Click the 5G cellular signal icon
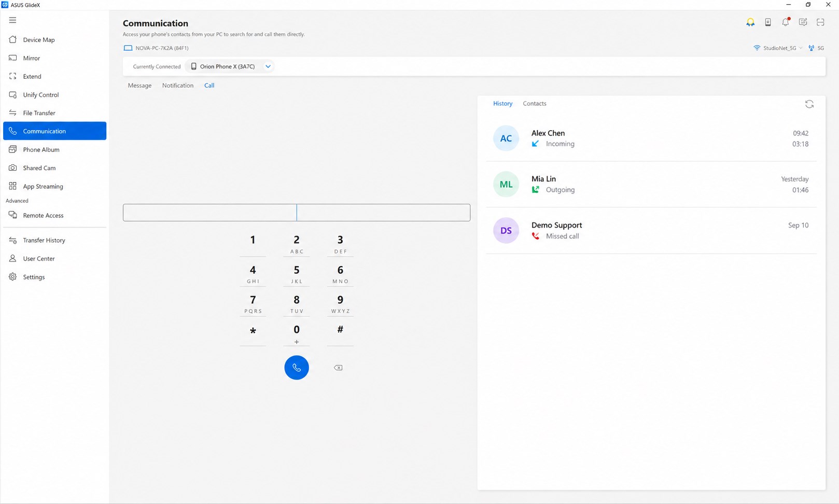 [x=812, y=48]
